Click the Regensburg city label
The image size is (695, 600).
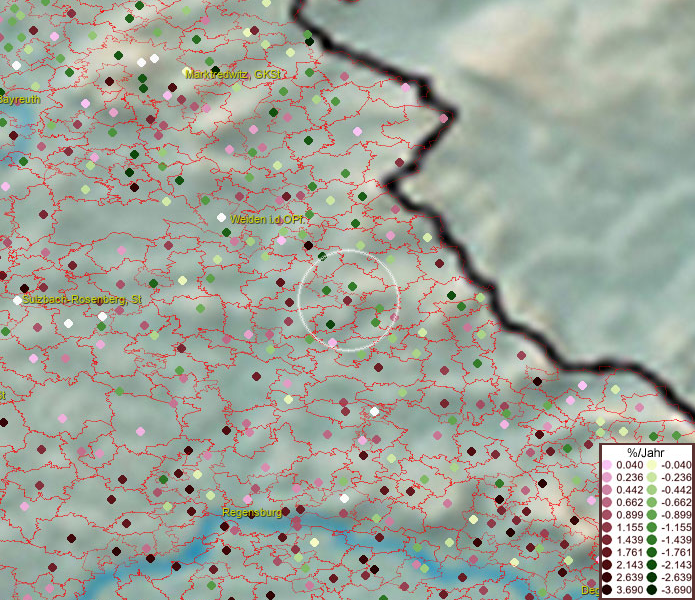252,513
